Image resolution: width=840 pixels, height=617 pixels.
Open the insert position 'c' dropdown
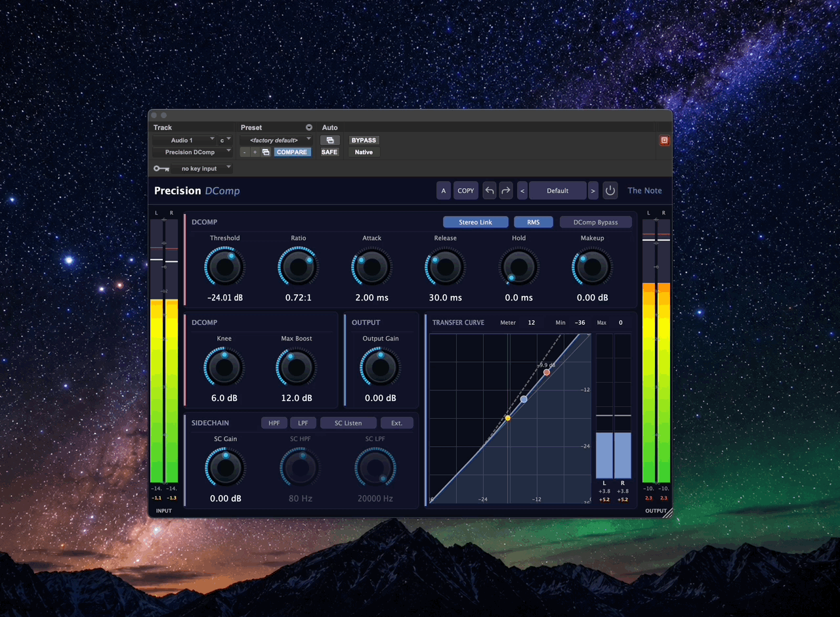(225, 140)
